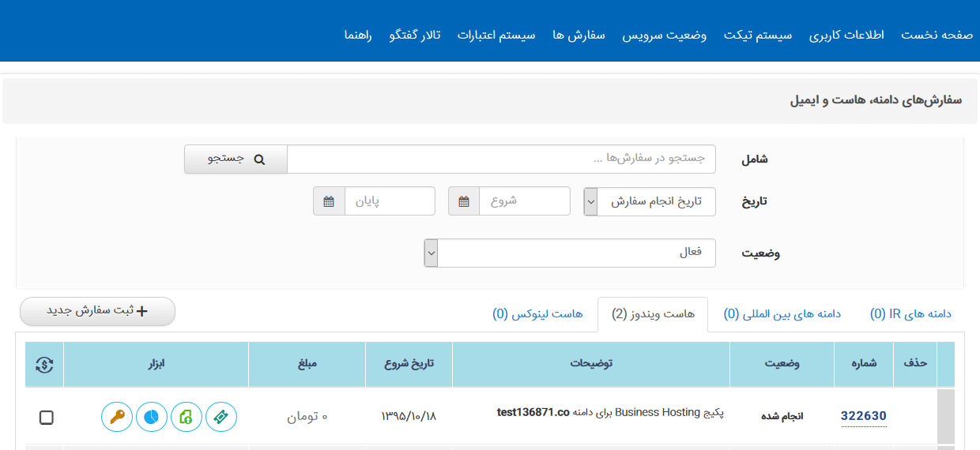
Task: Open the blue pie chart usage icon
Action: [x=152, y=417]
